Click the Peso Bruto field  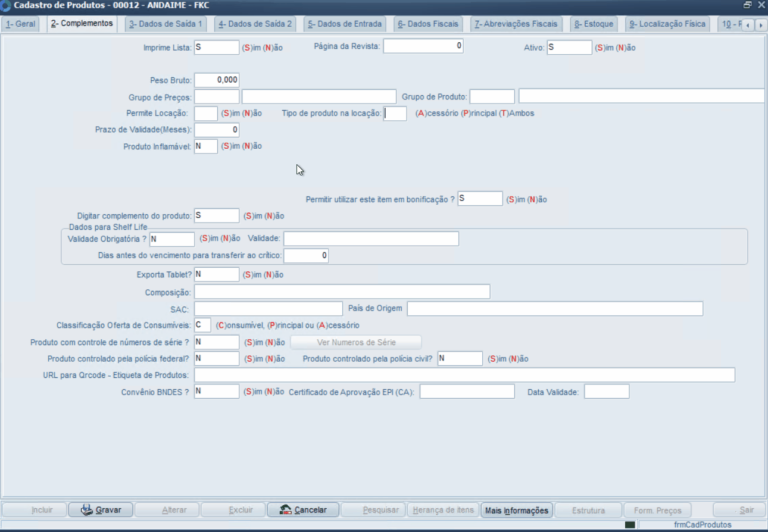pyautogui.click(x=217, y=80)
